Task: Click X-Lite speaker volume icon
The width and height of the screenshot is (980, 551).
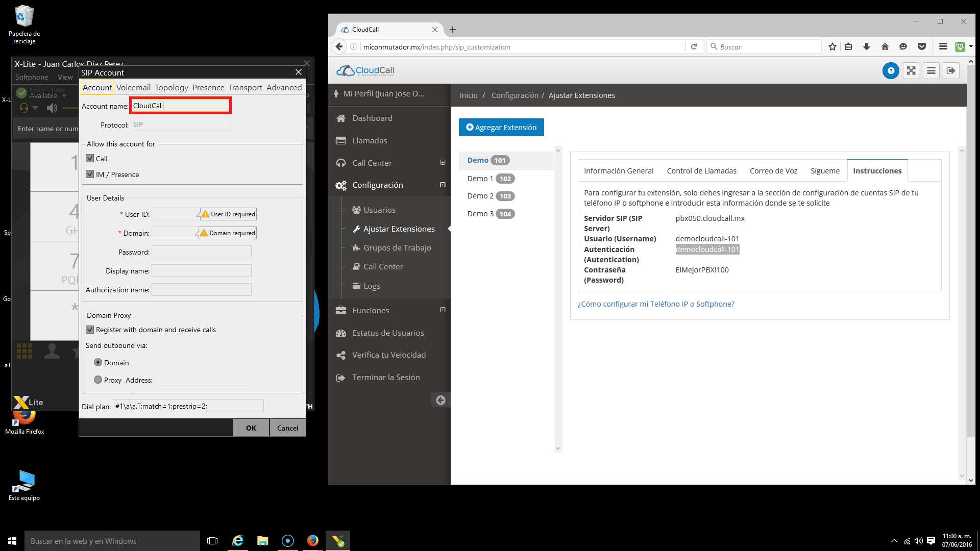Action: [52, 108]
